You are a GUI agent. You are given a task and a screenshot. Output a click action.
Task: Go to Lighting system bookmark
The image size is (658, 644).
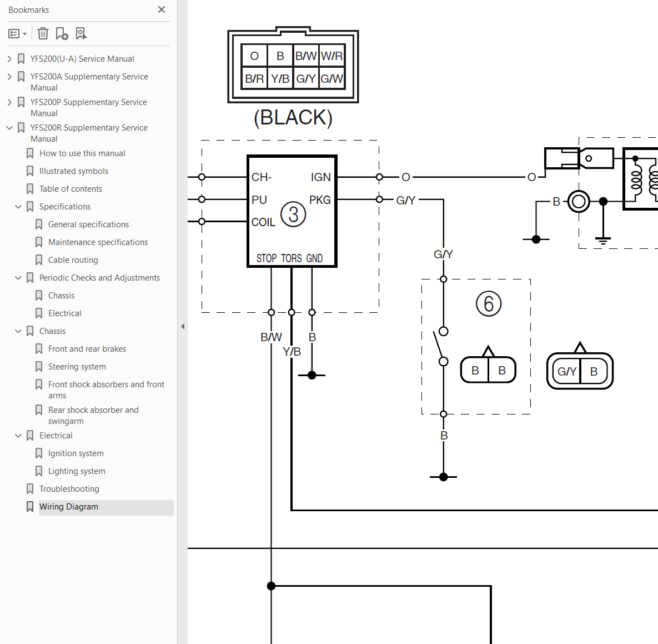tap(77, 471)
